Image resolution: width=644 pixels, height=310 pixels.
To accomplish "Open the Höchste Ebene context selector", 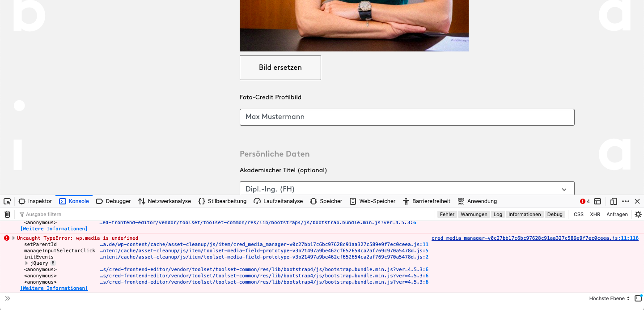I will tap(610, 298).
